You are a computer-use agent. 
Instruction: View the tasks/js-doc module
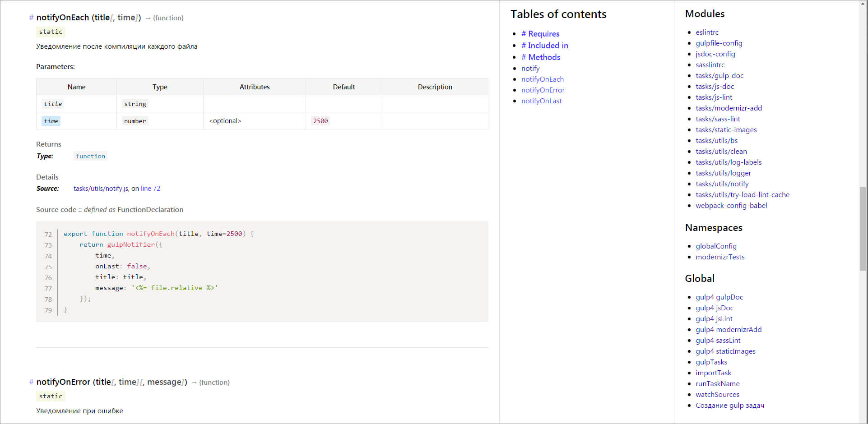715,87
